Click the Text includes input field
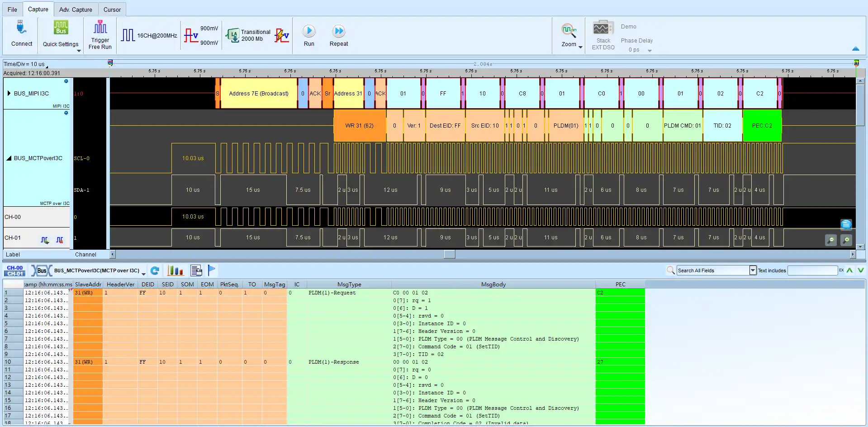 (812, 270)
